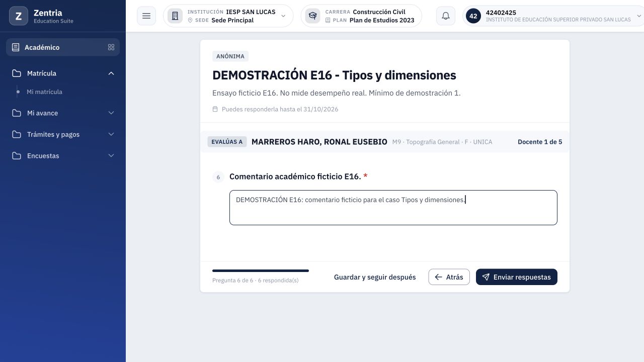Image resolution: width=644 pixels, height=362 pixels.
Task: Collapse the Matrícula section chevron
Action: [111, 73]
